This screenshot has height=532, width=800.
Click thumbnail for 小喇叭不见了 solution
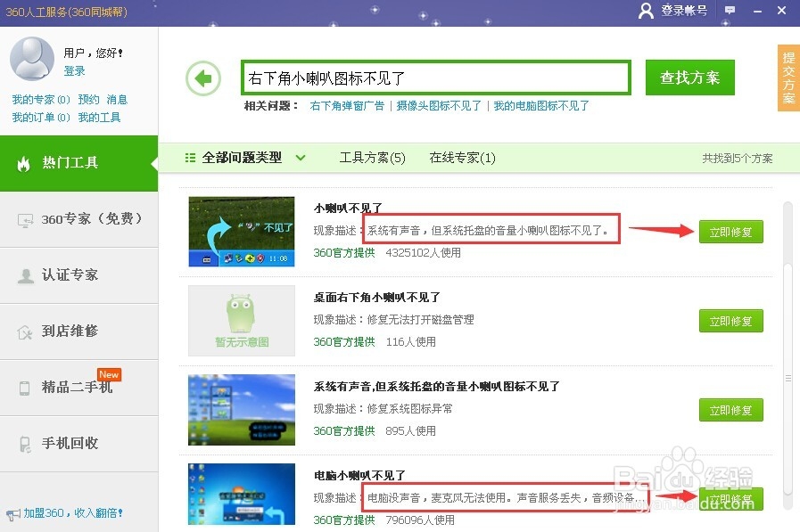[242, 232]
